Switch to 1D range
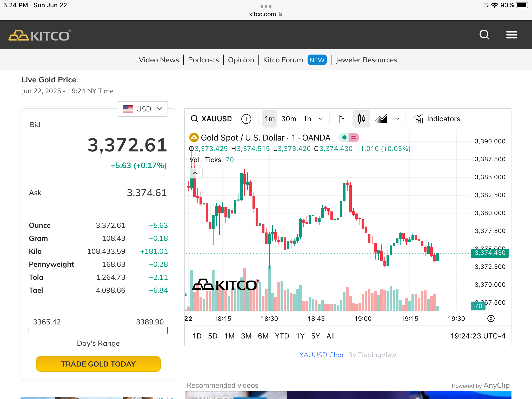Image resolution: width=532 pixels, height=399 pixels. tap(197, 336)
